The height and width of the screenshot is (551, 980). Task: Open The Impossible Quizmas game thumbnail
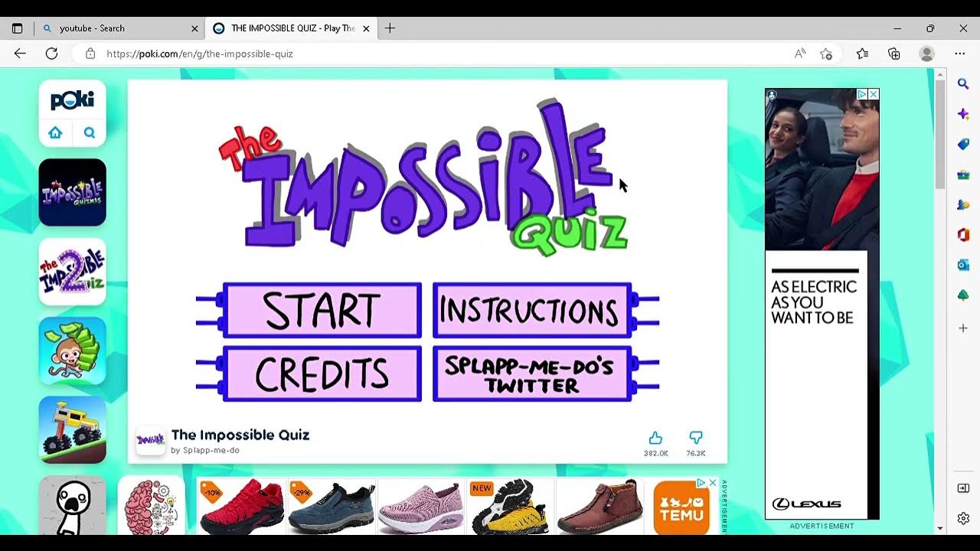(72, 192)
